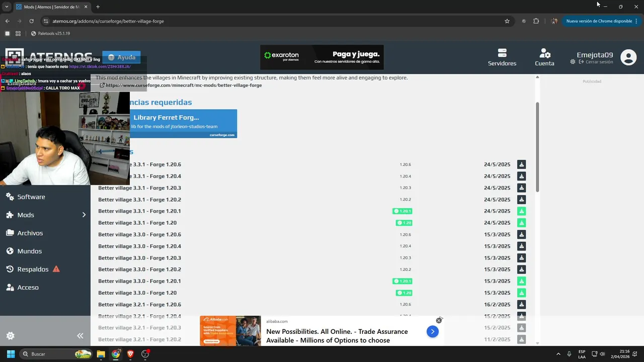Open clock and date 21:16
644x362 pixels.
click(620, 354)
